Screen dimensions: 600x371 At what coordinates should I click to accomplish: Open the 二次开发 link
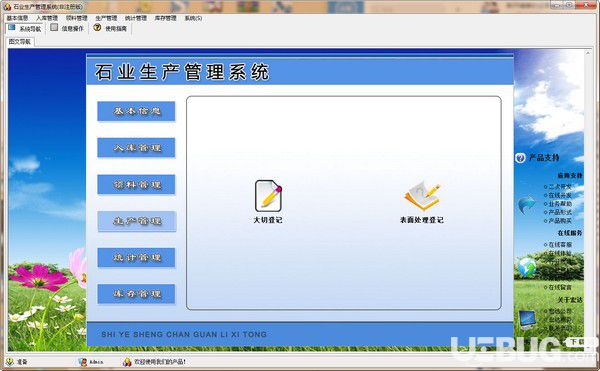[560, 187]
